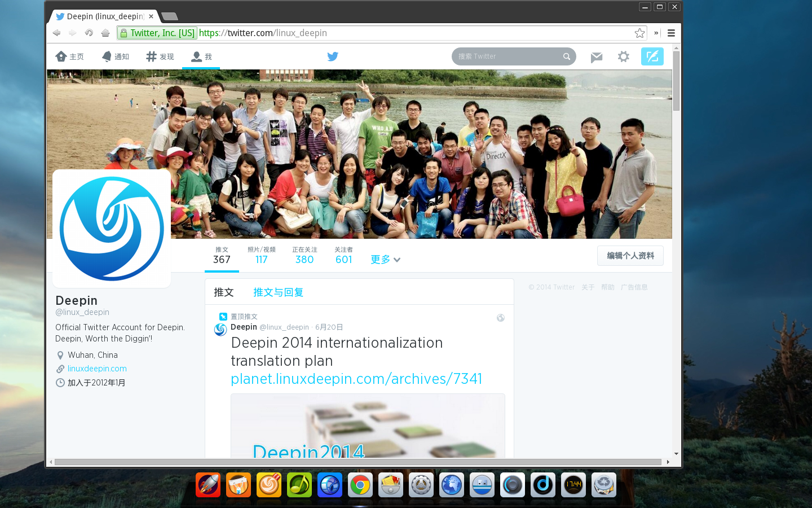The image size is (812, 508).
Task: Click the pinned tweet (置顶推文) pin icon
Action: point(223,317)
